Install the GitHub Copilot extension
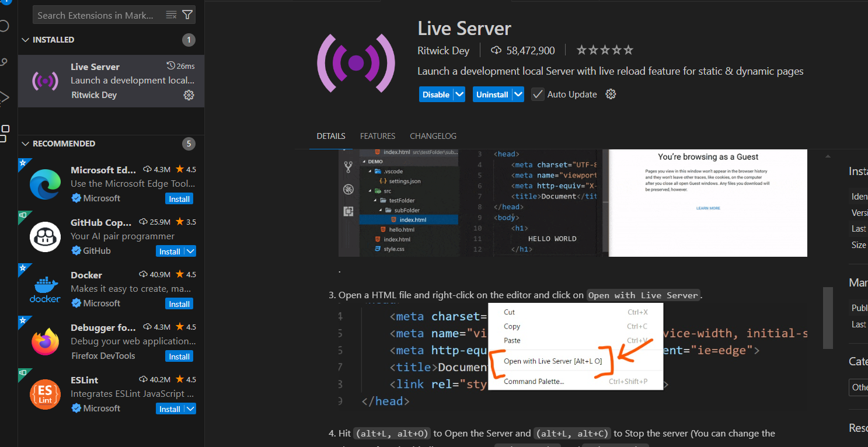868x447 pixels. (x=170, y=252)
